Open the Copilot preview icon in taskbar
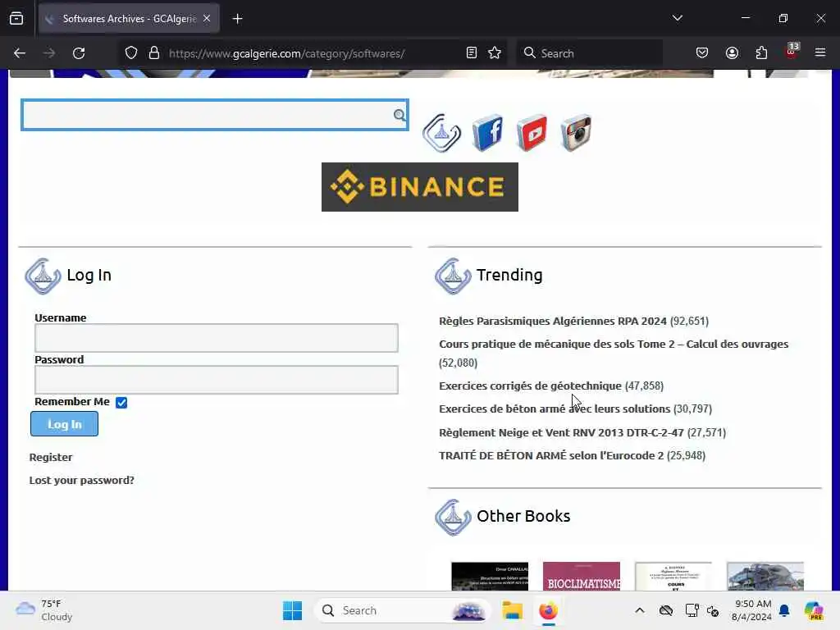 [814, 610]
